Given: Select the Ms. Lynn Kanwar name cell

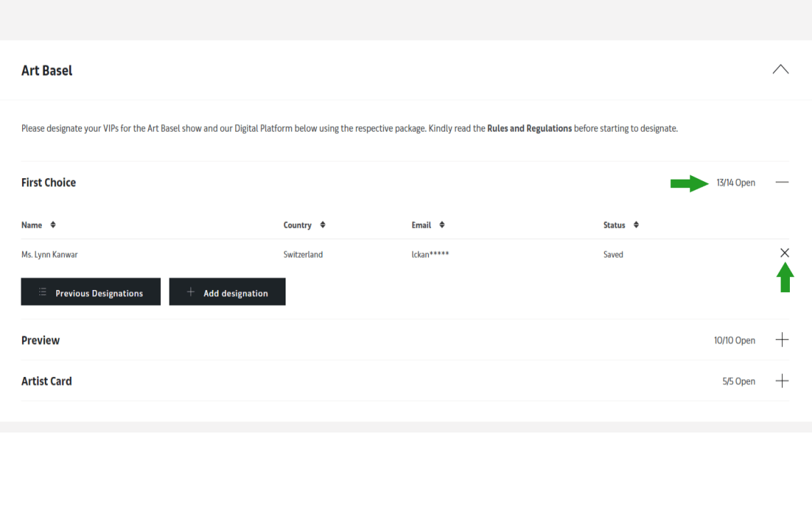Looking at the screenshot, I should pyautogui.click(x=49, y=254).
